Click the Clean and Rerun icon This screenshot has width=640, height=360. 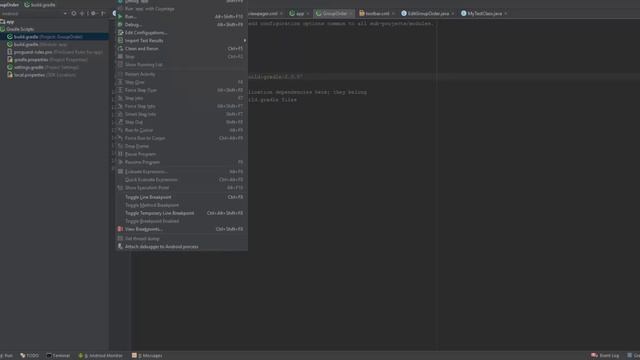pyautogui.click(x=120, y=49)
